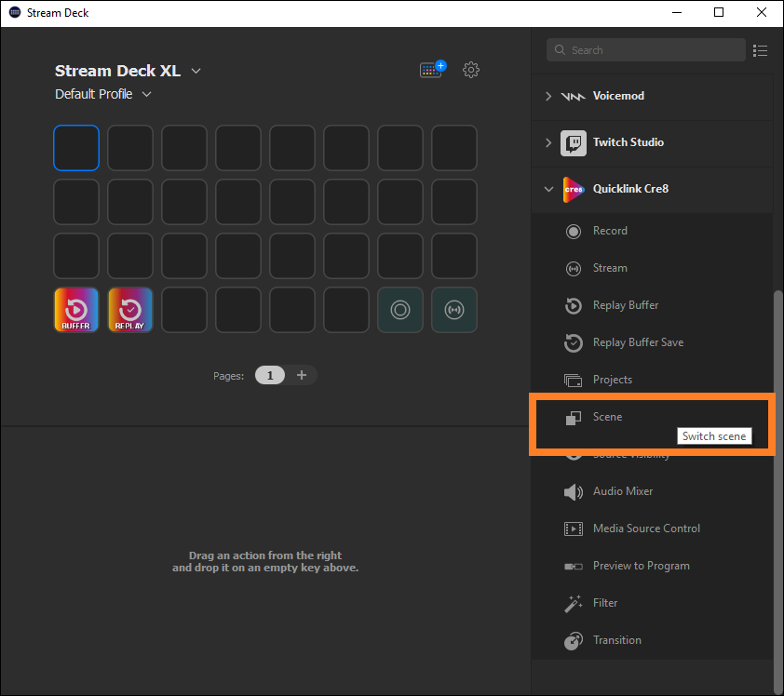Select the Record action icon
This screenshot has width=784, height=696.
574,231
